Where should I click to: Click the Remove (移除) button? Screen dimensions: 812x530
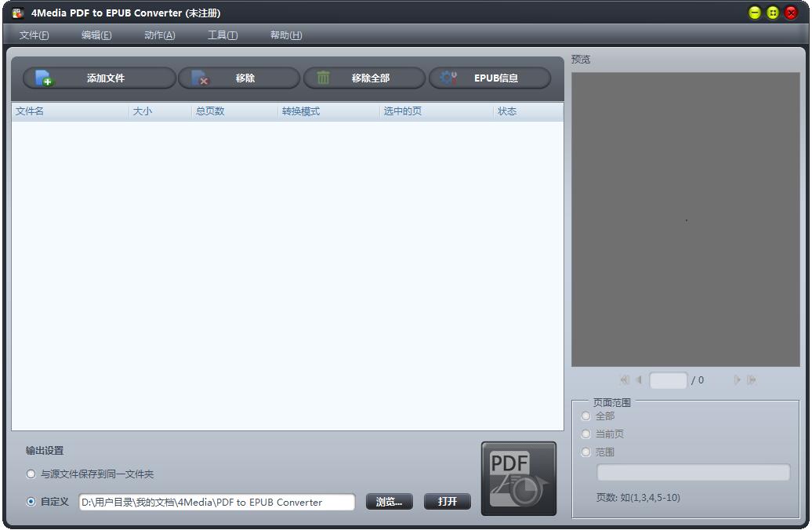click(239, 78)
